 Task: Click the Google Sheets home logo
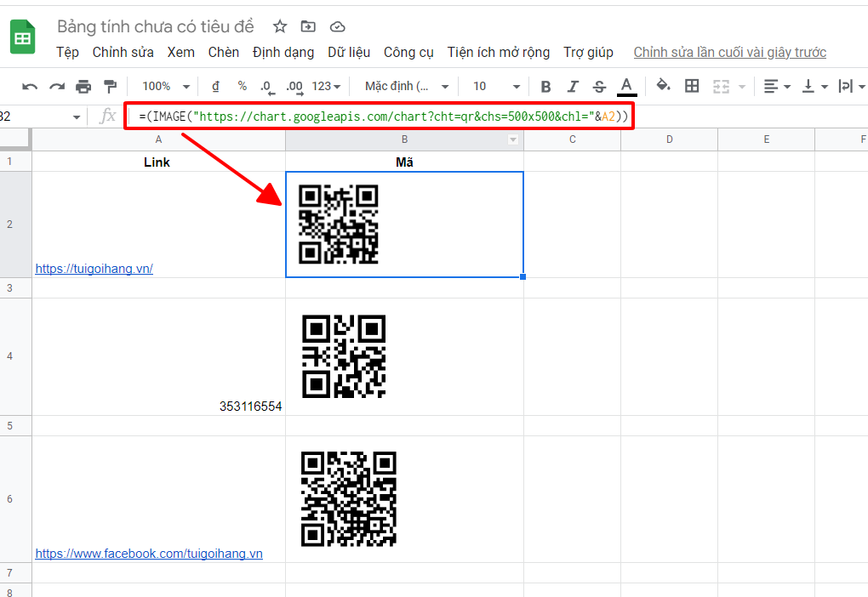22,39
